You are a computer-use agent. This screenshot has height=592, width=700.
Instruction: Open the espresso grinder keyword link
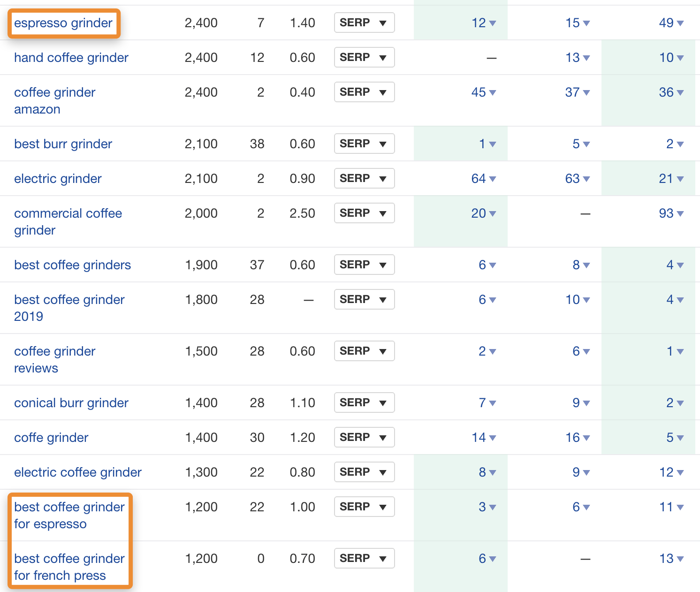tap(63, 23)
